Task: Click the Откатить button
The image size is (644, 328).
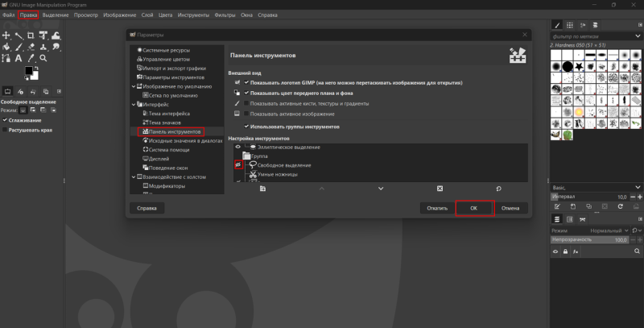Action: pyautogui.click(x=437, y=208)
